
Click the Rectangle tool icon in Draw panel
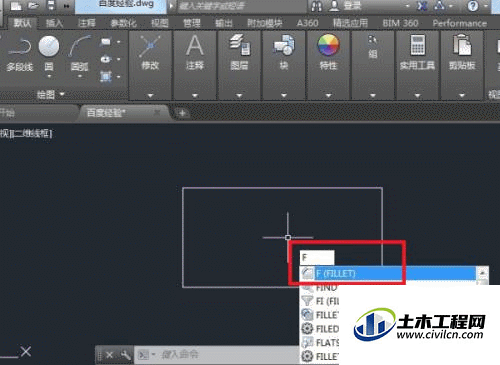(106, 42)
